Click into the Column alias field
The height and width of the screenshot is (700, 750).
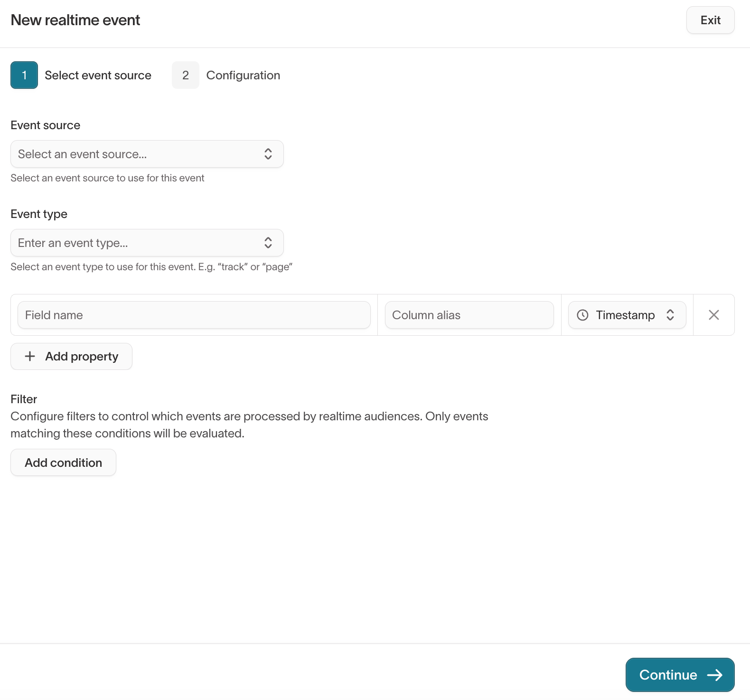click(469, 315)
